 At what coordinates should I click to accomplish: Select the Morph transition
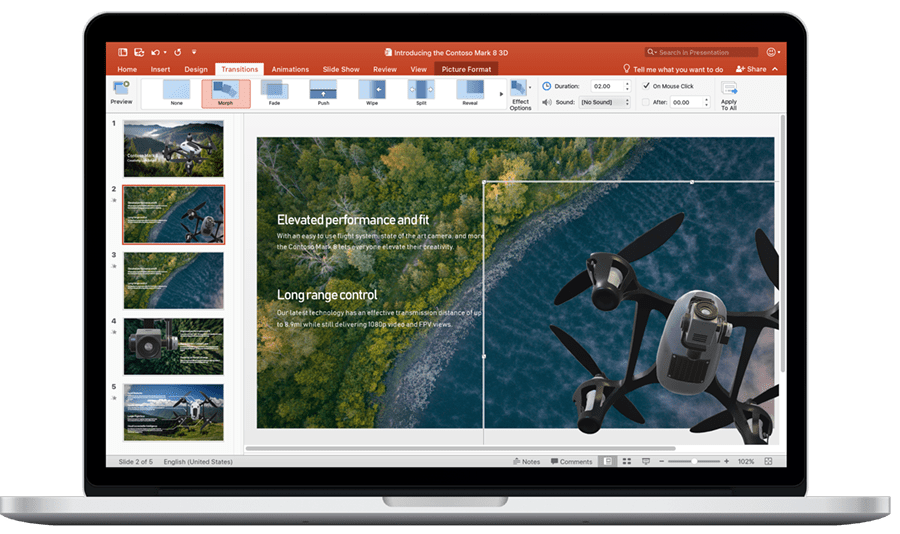(226, 93)
